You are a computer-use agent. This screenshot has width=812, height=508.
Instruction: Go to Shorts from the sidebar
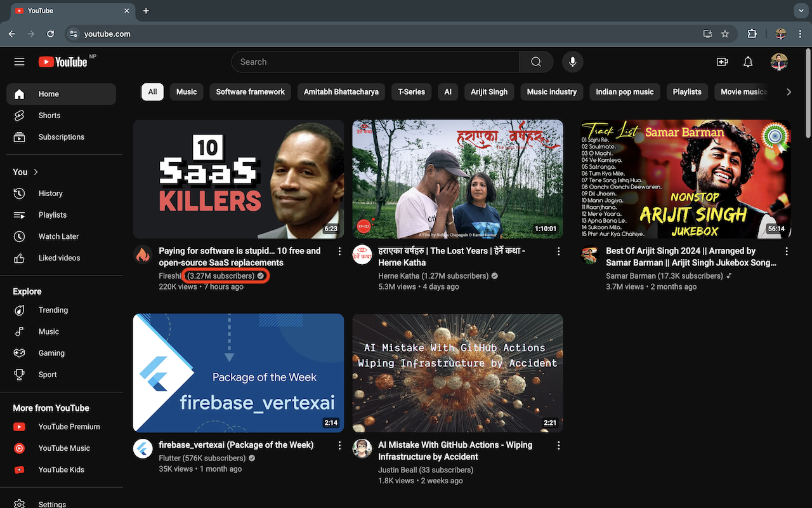click(x=49, y=115)
